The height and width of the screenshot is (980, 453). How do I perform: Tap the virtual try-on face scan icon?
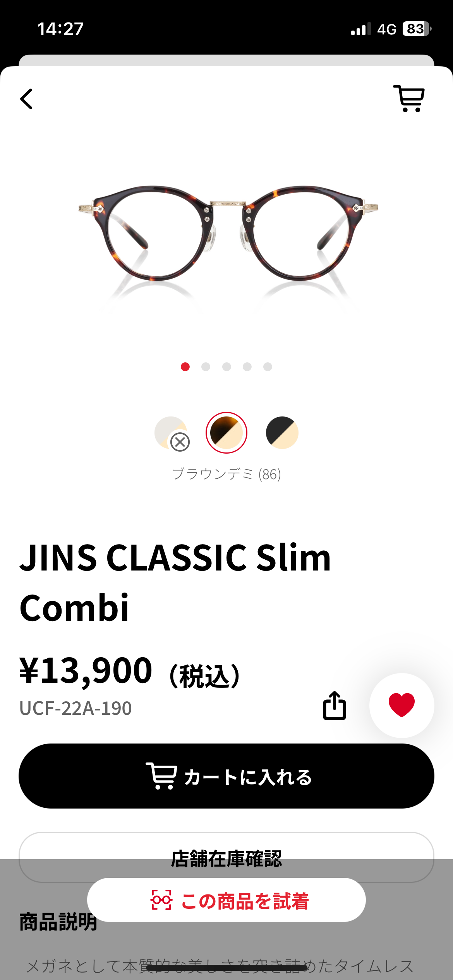click(161, 900)
